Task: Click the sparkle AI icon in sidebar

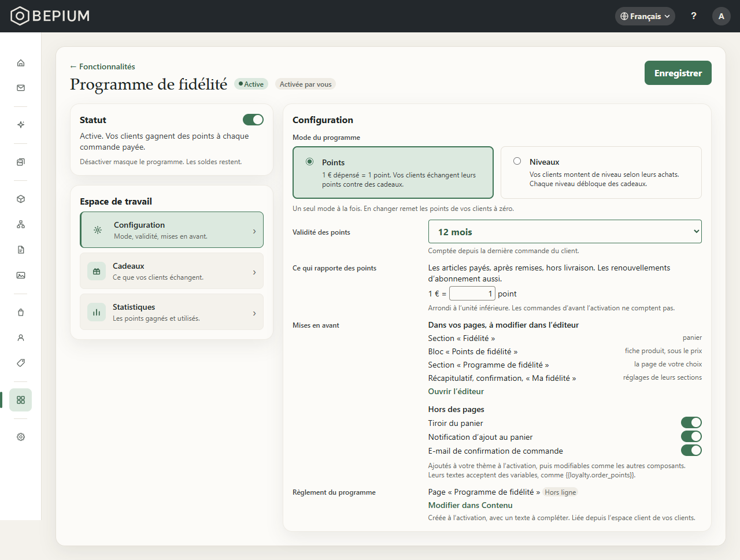Action: click(21, 125)
